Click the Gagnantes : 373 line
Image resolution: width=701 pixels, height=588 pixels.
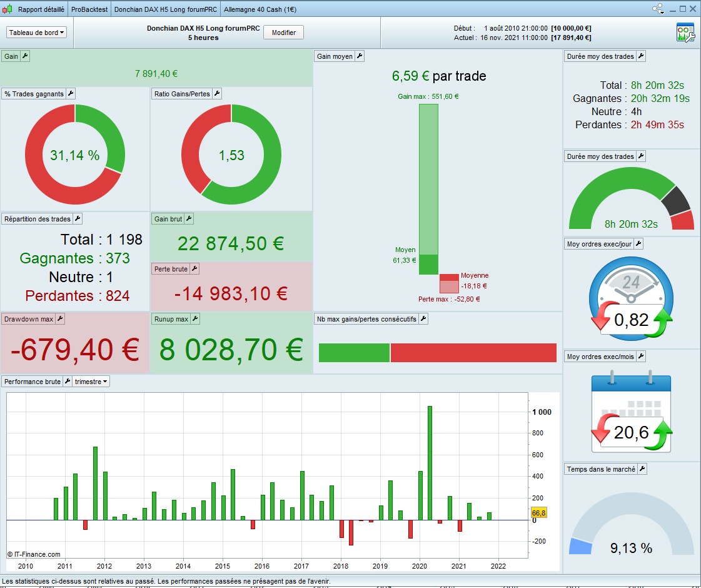click(74, 258)
